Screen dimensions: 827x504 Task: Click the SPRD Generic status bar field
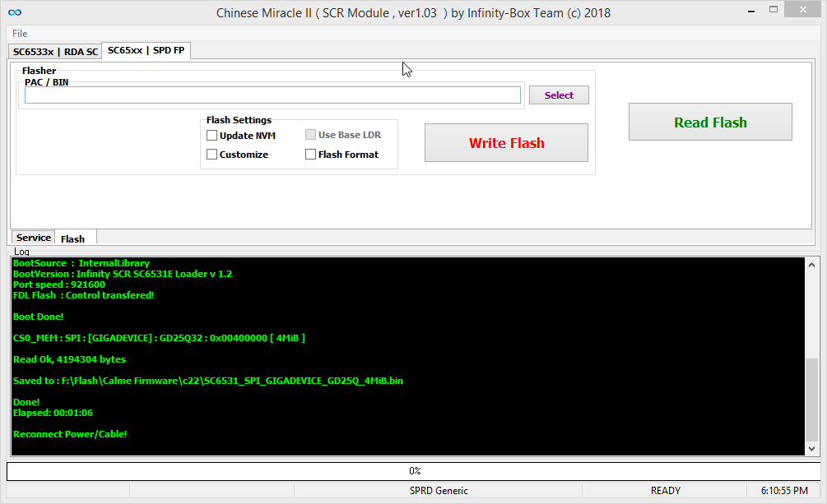[439, 491]
